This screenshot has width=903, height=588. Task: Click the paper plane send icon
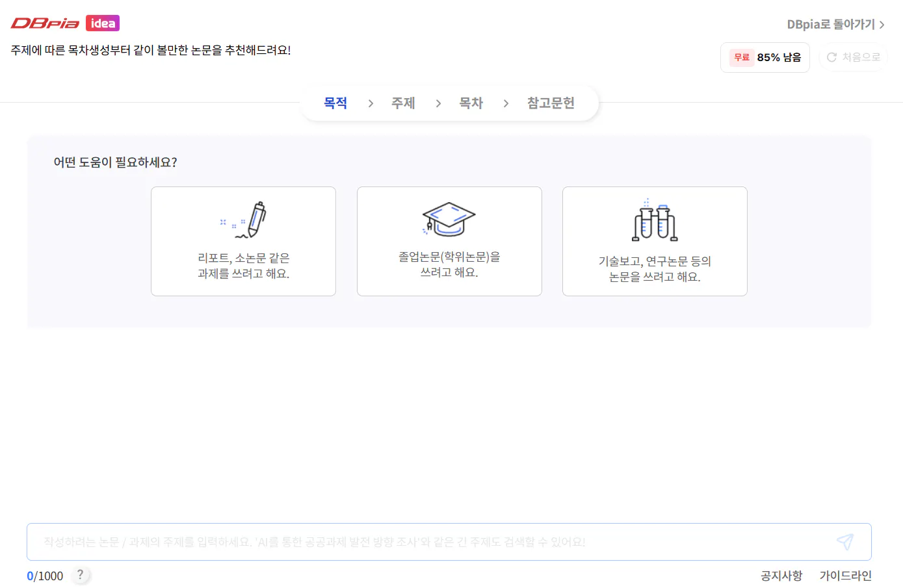844,542
